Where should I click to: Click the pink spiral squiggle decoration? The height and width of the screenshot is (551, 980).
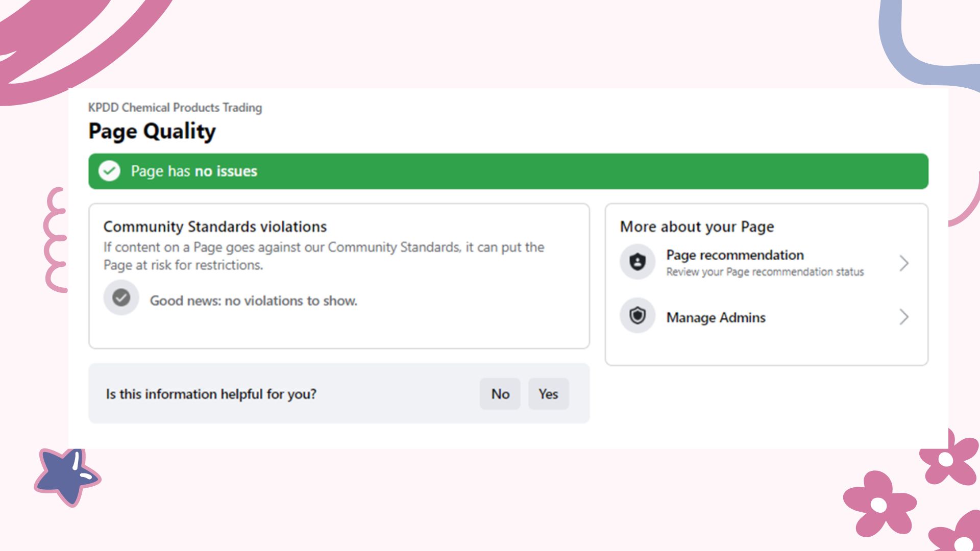[55, 240]
